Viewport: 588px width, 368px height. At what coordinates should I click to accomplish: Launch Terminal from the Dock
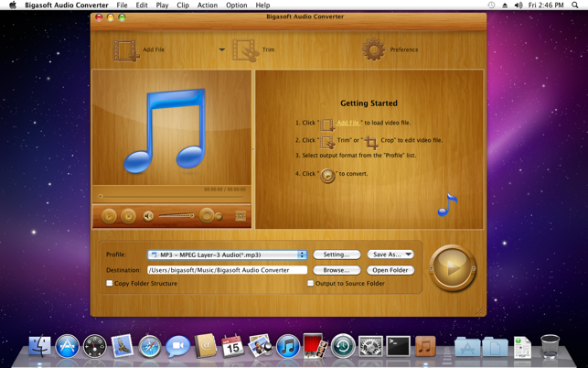click(x=399, y=346)
